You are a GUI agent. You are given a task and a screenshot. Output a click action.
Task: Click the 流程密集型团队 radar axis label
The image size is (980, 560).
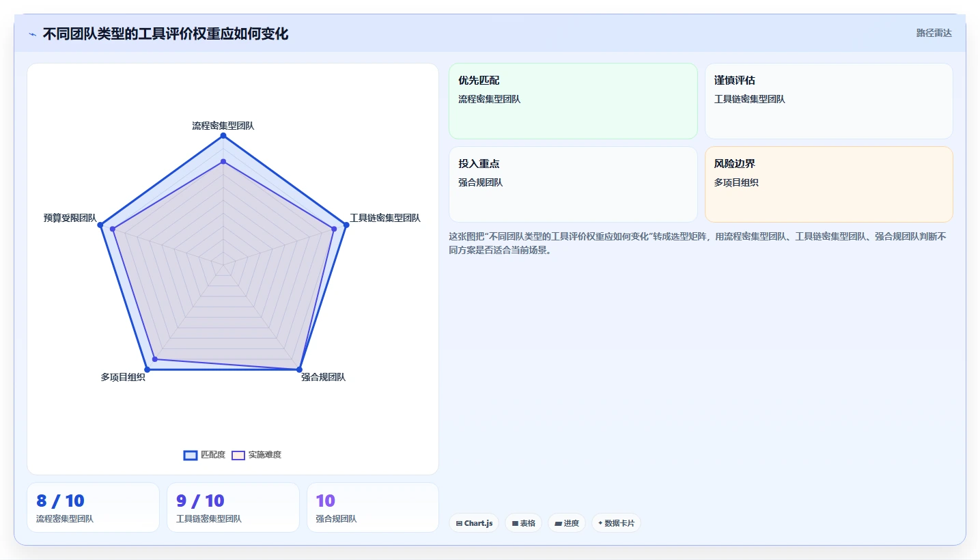[223, 126]
